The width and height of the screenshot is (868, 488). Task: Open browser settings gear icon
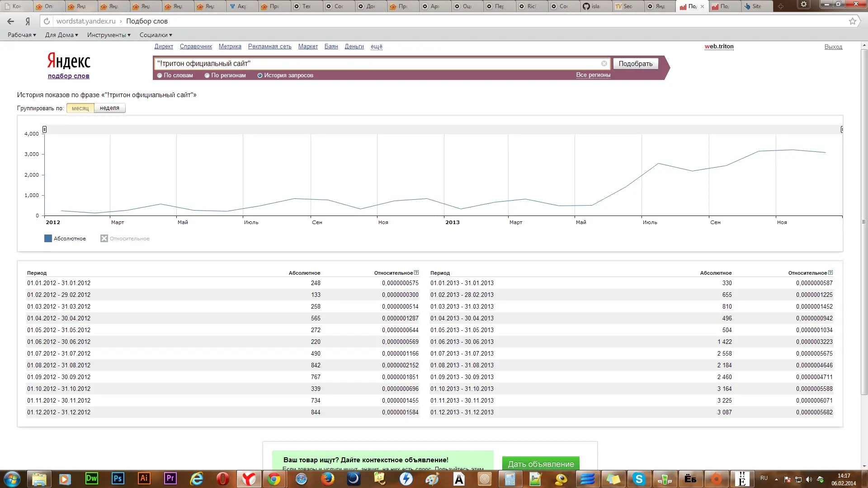point(804,5)
